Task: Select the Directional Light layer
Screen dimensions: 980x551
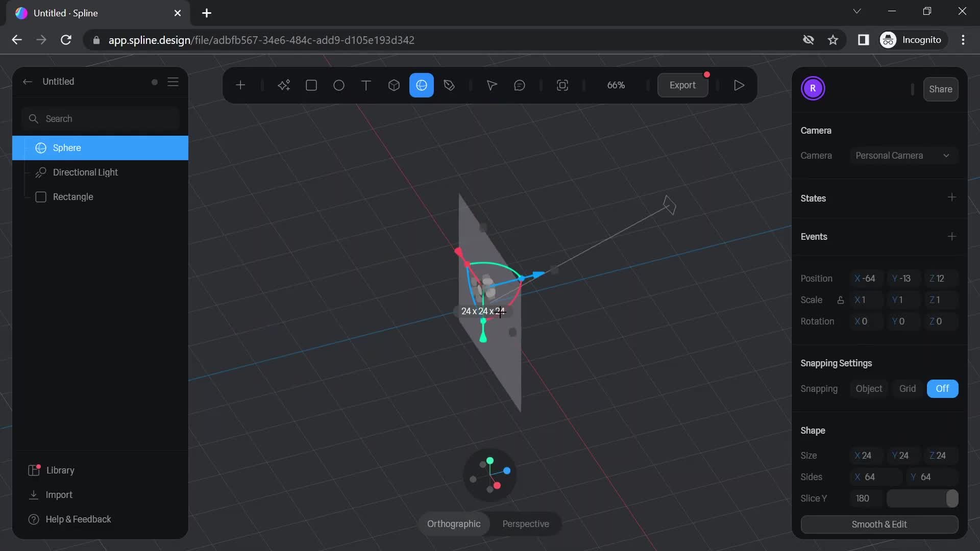Action: [x=101, y=172]
